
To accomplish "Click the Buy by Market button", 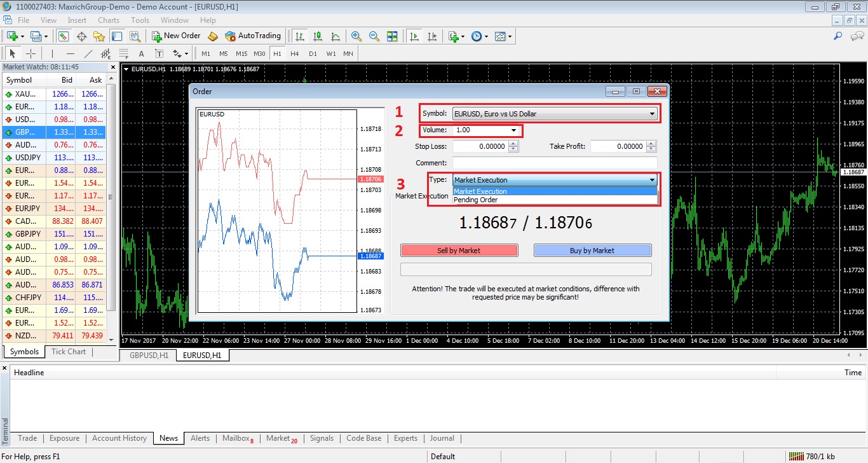I will pos(592,251).
